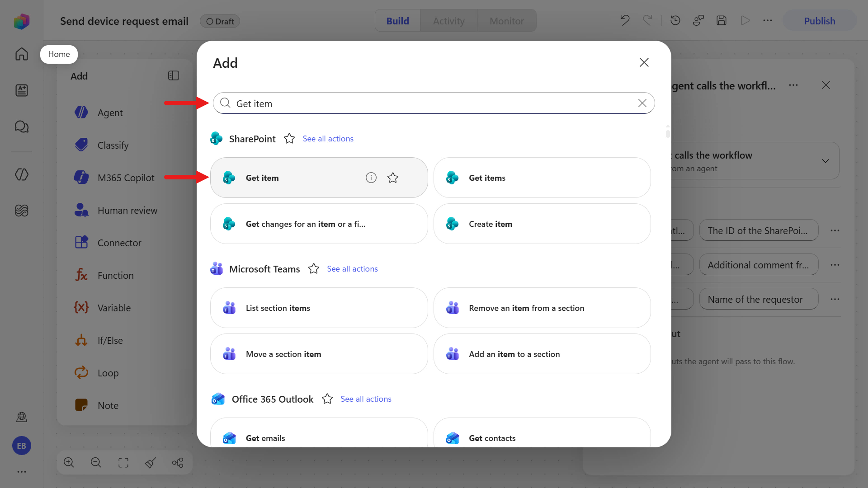Close the trigger side panel
This screenshot has height=488, width=868.
click(826, 85)
